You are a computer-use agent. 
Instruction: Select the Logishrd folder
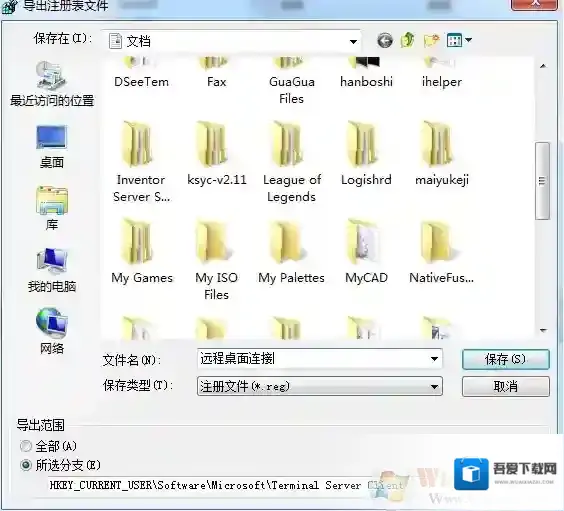(366, 154)
